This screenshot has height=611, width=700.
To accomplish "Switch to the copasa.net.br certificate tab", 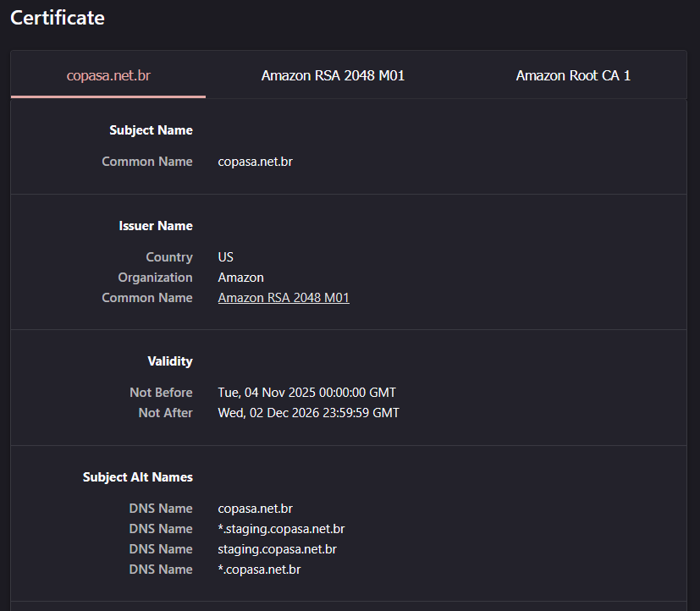I will [x=108, y=75].
